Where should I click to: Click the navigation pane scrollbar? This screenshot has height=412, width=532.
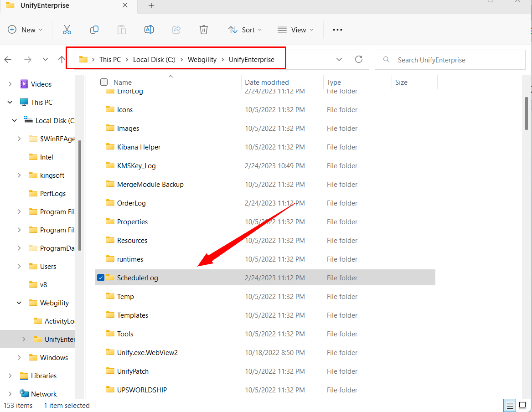[80, 196]
